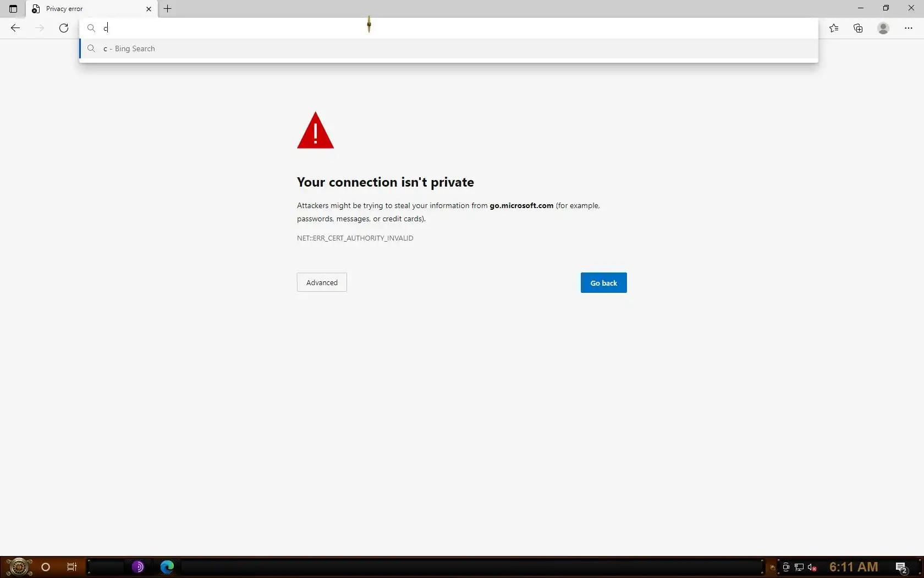Click 'Your connection isn't private' heading

click(386, 182)
